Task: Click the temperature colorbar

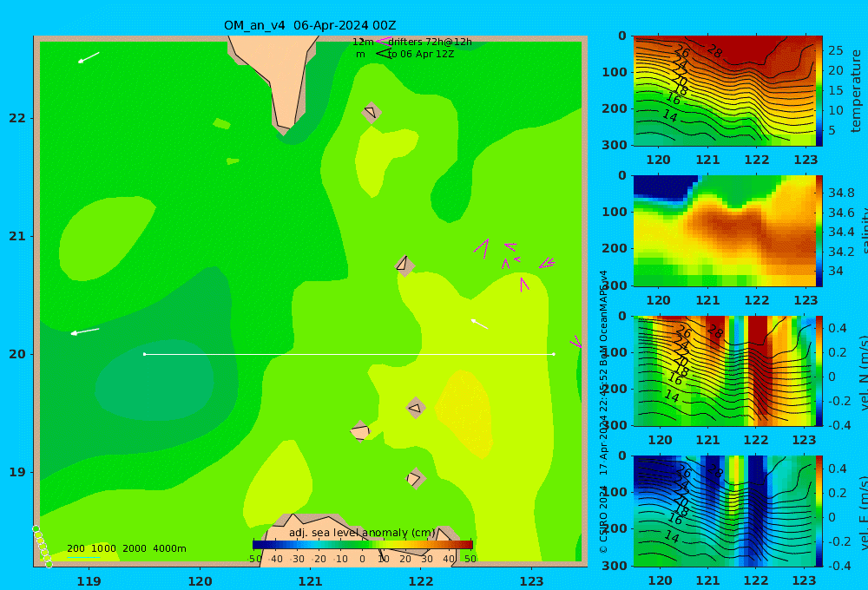Action: tap(819, 91)
